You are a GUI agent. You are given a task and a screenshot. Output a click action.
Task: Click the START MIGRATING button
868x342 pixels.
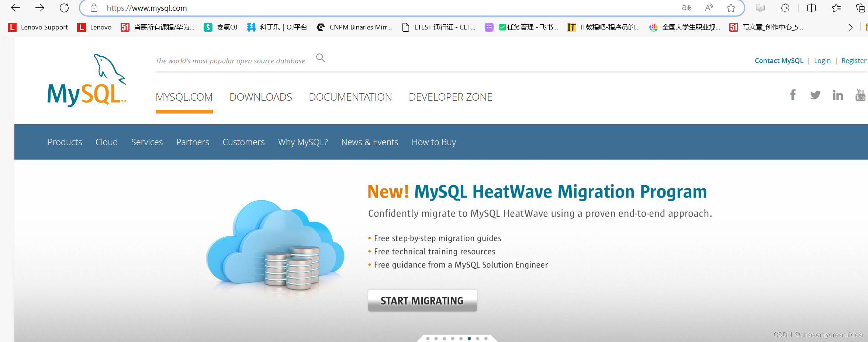422,301
